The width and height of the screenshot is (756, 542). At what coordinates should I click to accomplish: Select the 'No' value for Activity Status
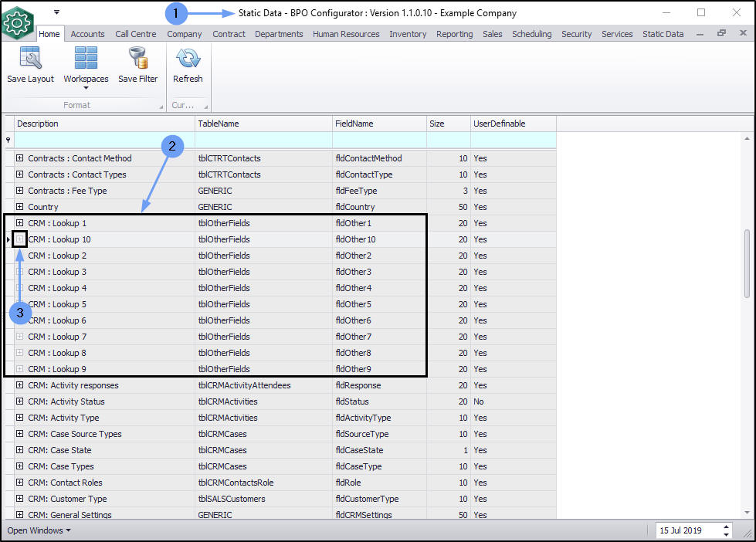(x=514, y=401)
